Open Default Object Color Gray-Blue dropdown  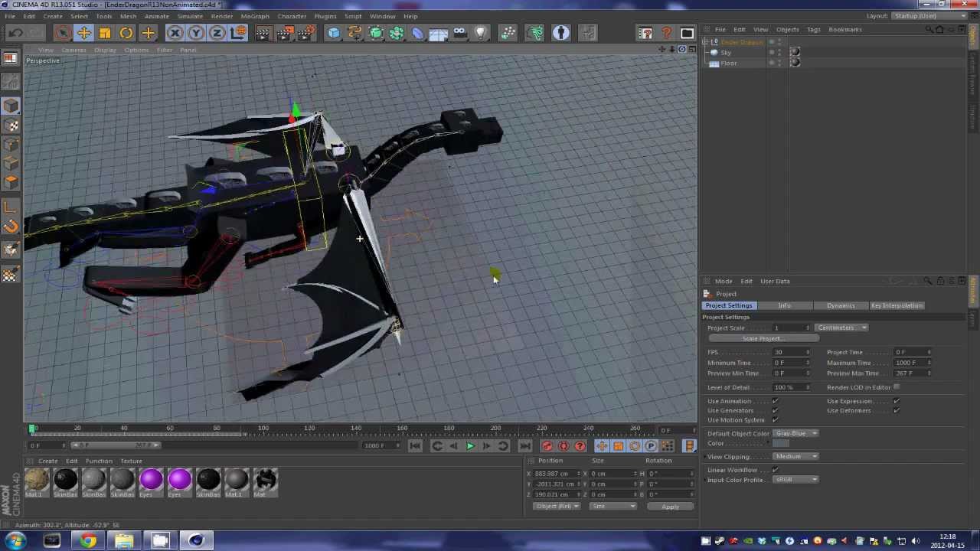click(x=795, y=433)
